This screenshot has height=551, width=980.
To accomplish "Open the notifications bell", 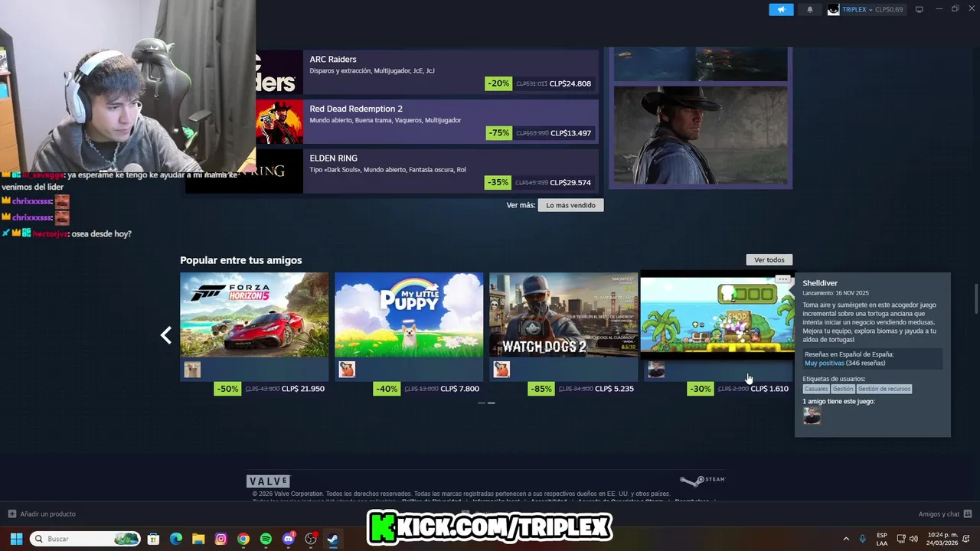I will (x=810, y=9).
